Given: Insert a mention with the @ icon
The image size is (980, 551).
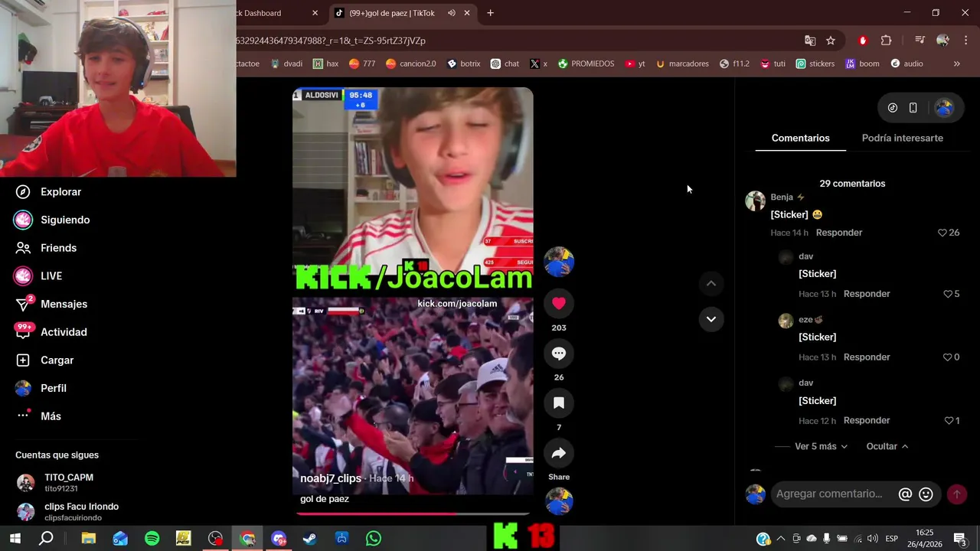Looking at the screenshot, I should 905,494.
